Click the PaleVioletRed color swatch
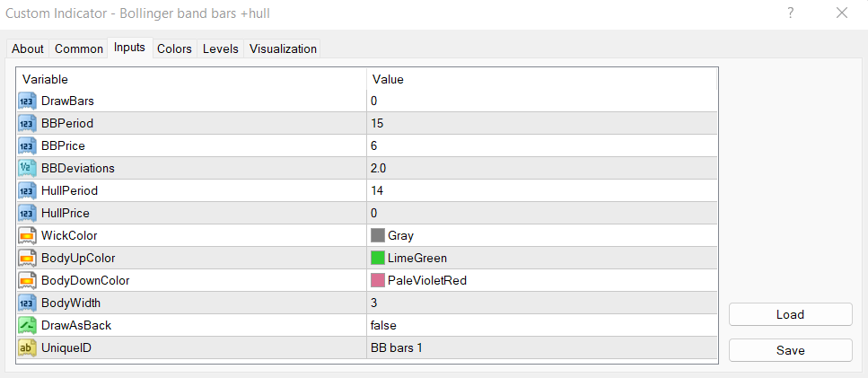This screenshot has width=868, height=378. coord(378,280)
